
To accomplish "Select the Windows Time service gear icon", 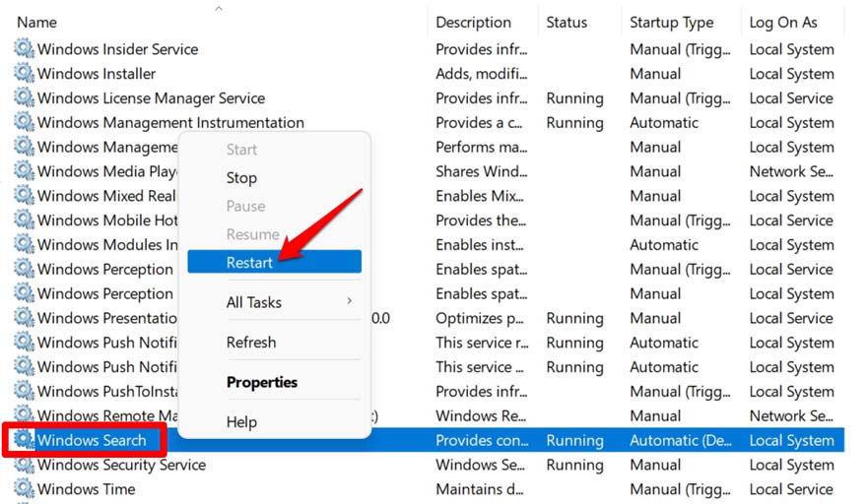I will coord(24,489).
